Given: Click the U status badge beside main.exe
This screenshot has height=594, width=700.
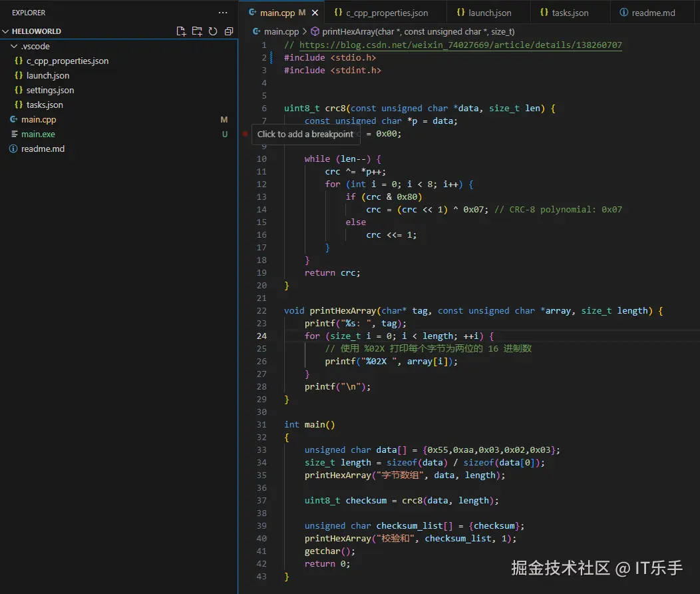Looking at the screenshot, I should tap(224, 134).
